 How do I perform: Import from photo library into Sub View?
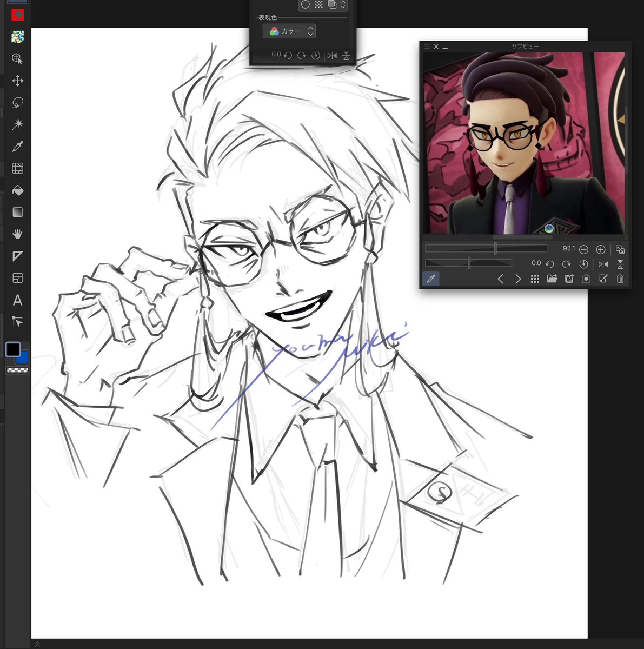coord(569,279)
